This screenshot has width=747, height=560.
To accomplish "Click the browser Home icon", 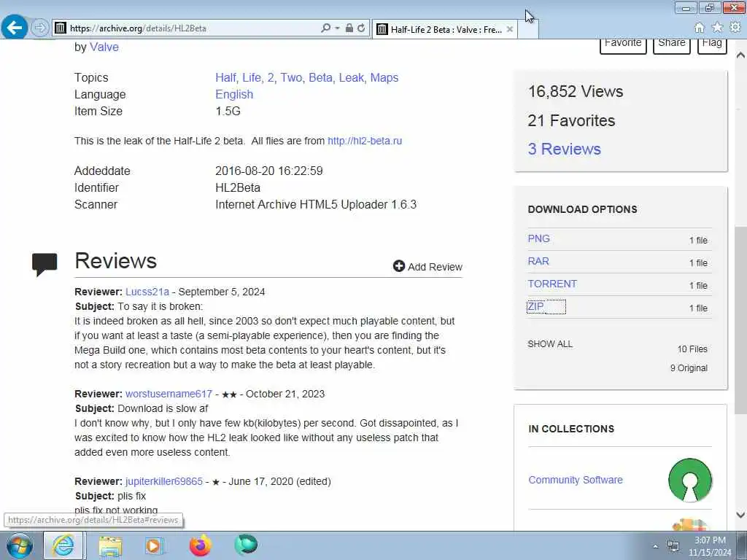I will point(699,28).
